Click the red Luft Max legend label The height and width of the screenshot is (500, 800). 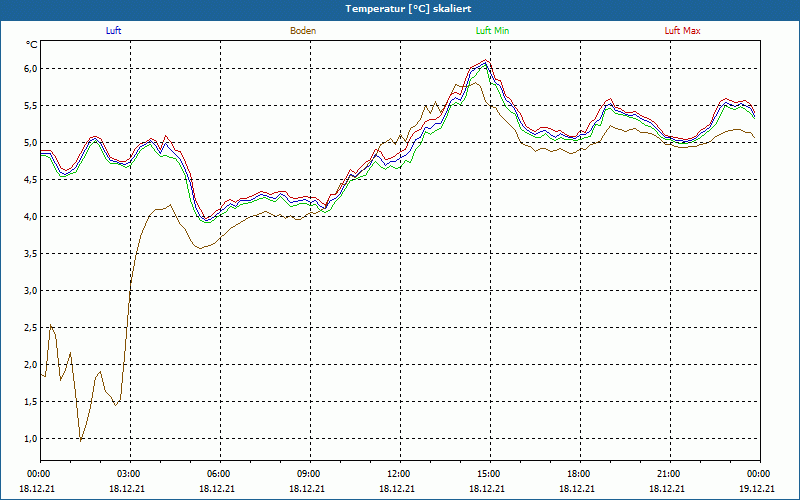coord(682,31)
